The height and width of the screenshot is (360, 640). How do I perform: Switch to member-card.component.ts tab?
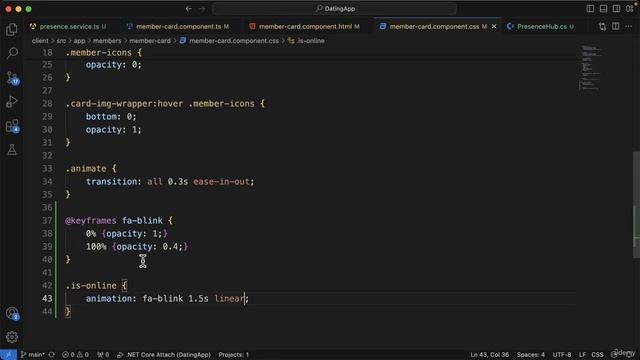click(178, 27)
